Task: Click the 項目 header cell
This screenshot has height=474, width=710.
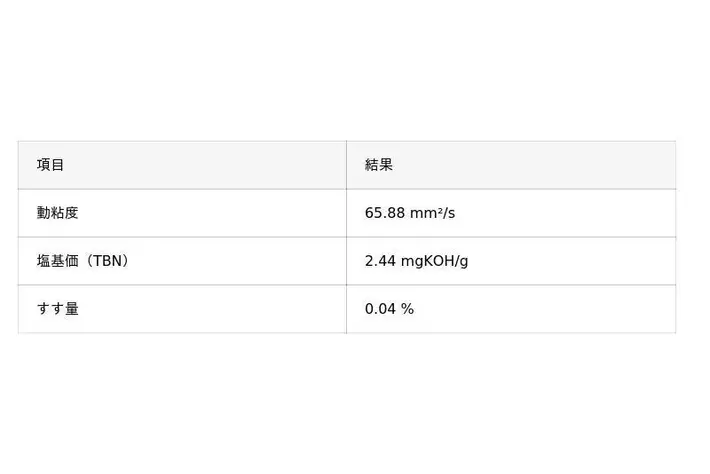Action: [x=182, y=165]
